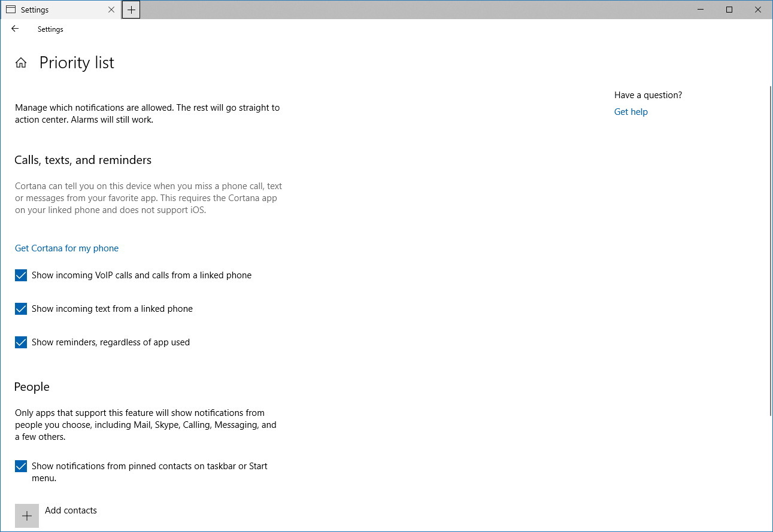The height and width of the screenshot is (532, 773).
Task: Click the Priority list heading
Action: tap(77, 63)
